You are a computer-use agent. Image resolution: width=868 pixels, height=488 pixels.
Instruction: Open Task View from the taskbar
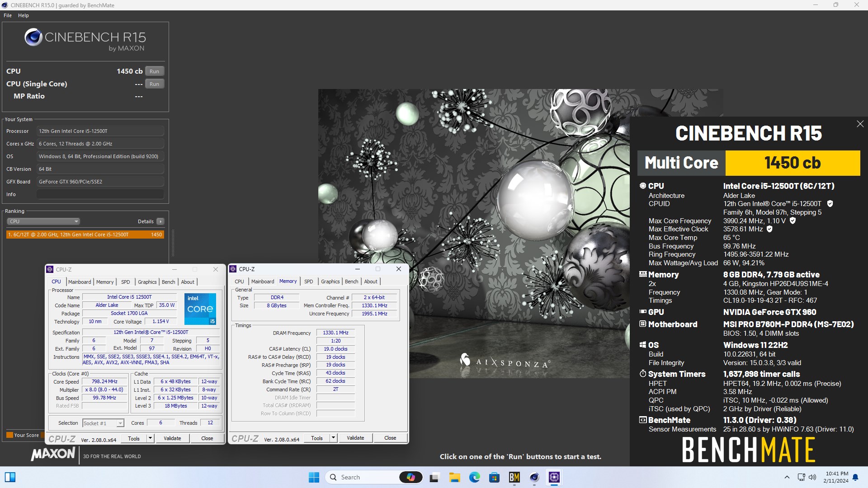point(434,477)
